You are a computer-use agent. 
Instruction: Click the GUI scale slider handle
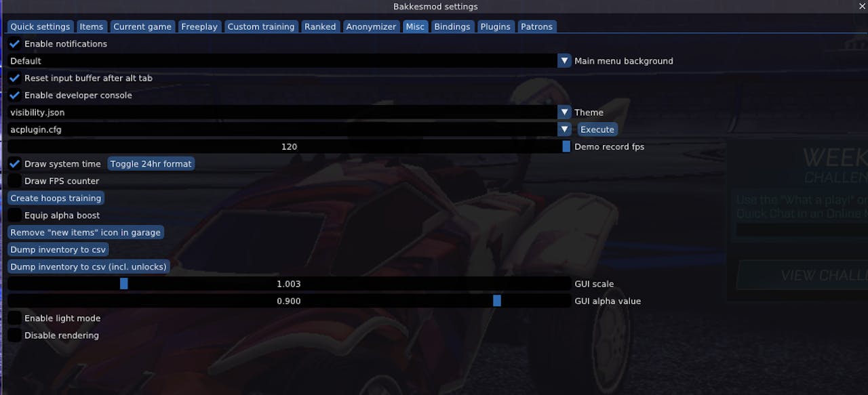[x=123, y=284]
